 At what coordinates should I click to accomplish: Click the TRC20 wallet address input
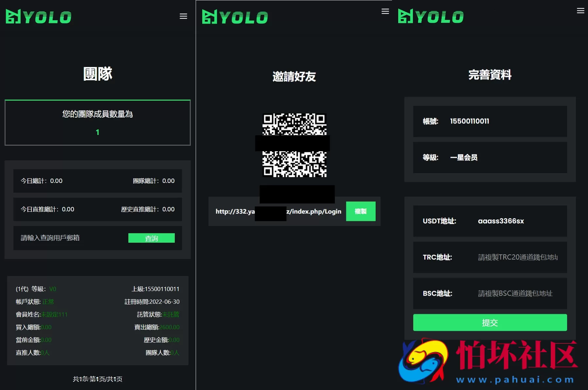pos(518,257)
